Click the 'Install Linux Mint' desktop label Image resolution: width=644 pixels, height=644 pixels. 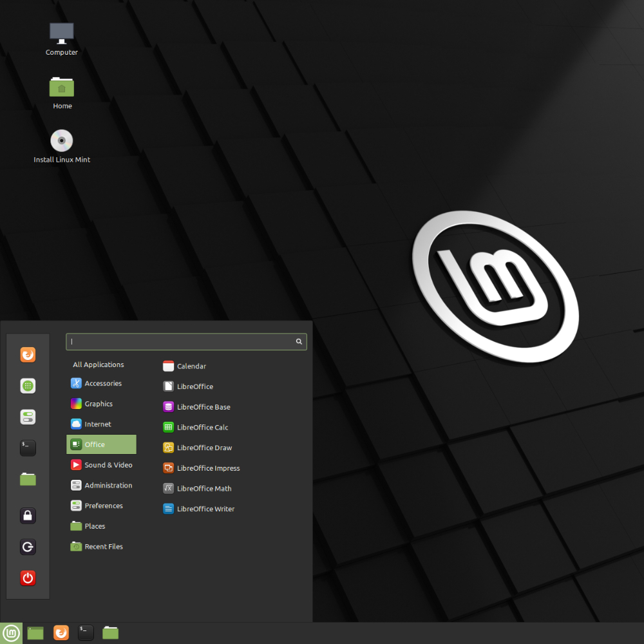click(62, 159)
